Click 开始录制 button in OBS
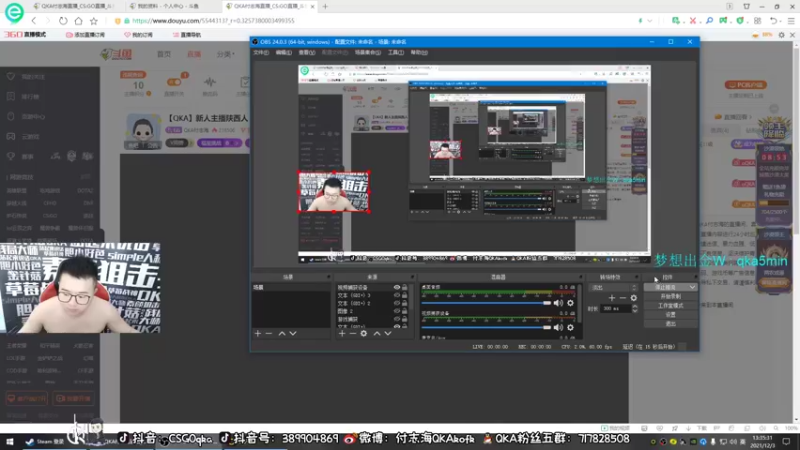 (670, 296)
